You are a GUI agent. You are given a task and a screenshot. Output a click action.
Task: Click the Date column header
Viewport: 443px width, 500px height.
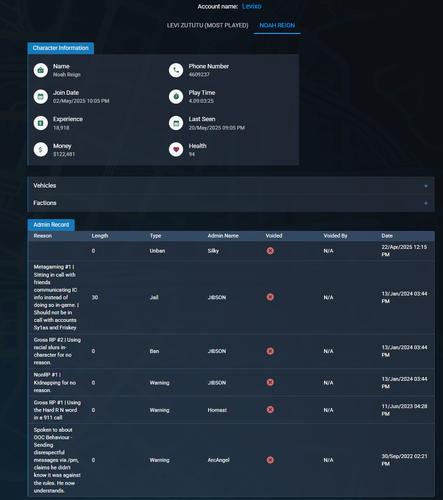[387, 236]
